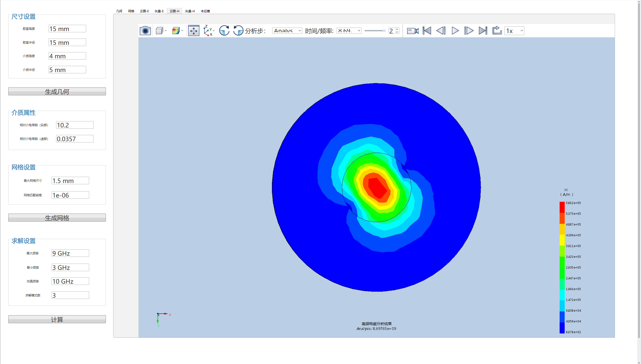Click the 生成几何 button
Image resolution: width=641 pixels, height=364 pixels.
57,91
